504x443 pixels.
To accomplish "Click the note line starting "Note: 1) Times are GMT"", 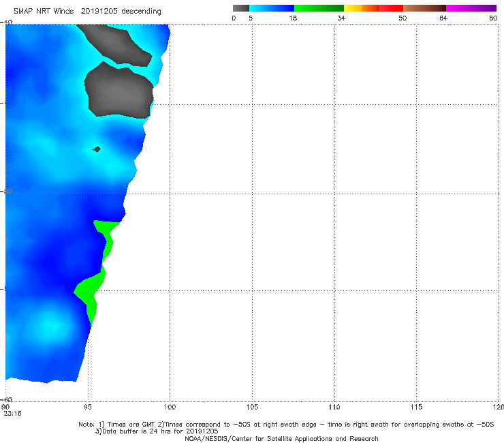I will click(x=286, y=425).
